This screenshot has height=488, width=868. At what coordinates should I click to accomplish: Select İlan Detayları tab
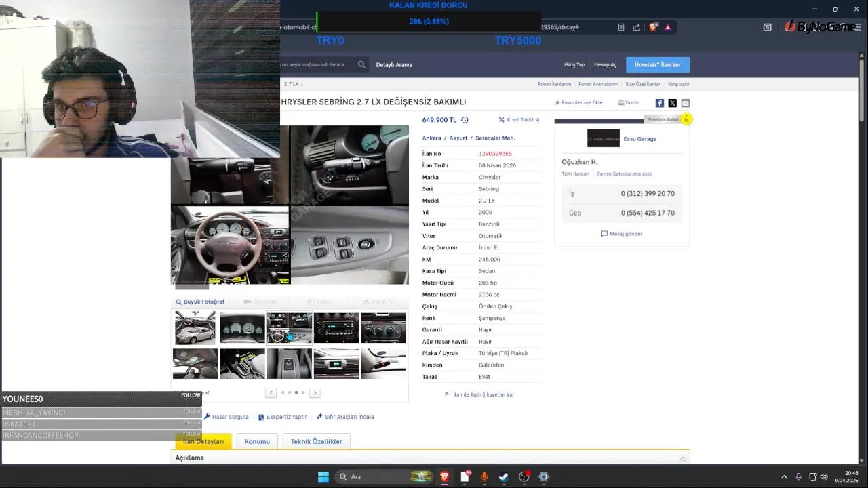tap(203, 441)
